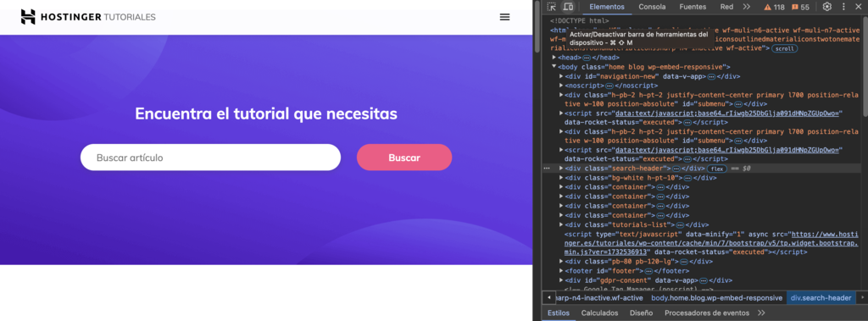Click ellipsis inside pb-80 pb-120-lg div
This screenshot has height=321, width=868.
pyautogui.click(x=684, y=261)
